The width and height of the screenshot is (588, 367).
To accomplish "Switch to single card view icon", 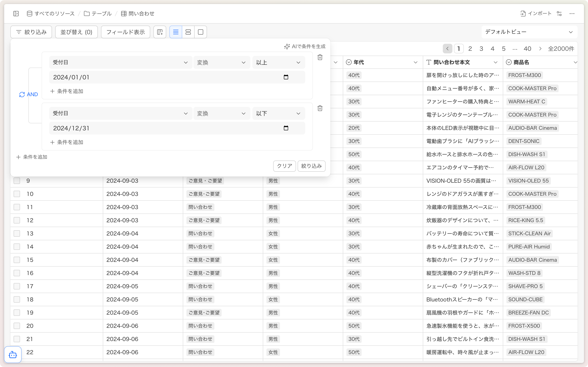I will point(201,32).
